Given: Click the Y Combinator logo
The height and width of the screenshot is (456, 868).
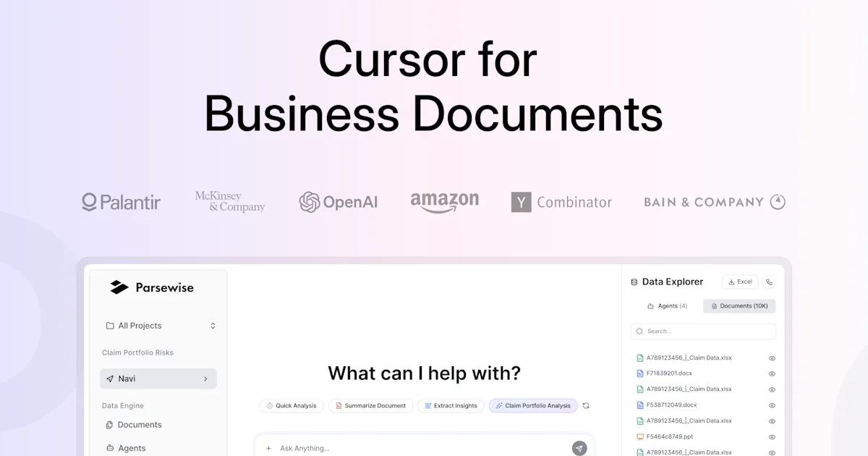Looking at the screenshot, I should point(561,202).
